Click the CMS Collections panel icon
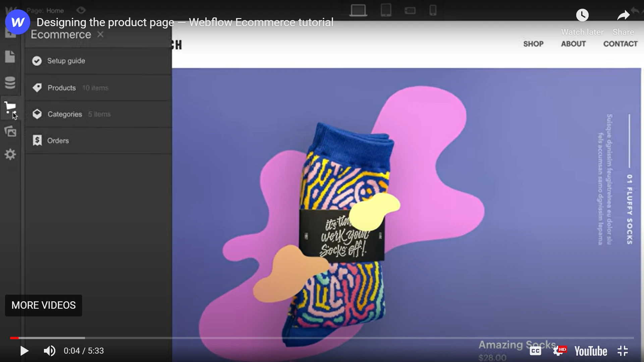644x362 pixels. tap(10, 83)
